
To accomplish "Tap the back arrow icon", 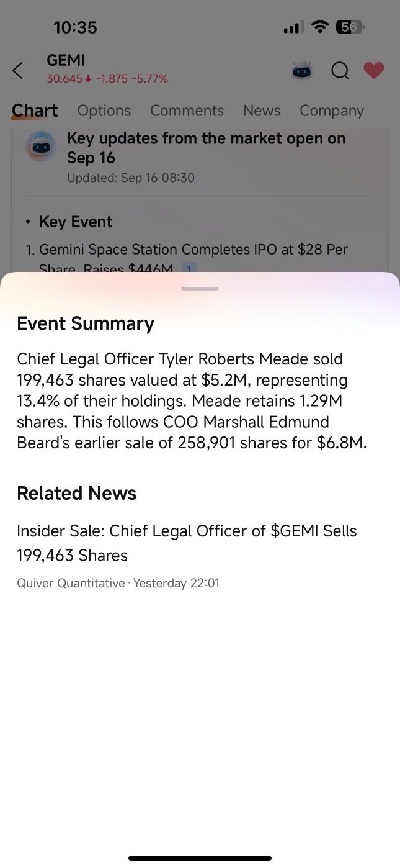I will click(17, 71).
